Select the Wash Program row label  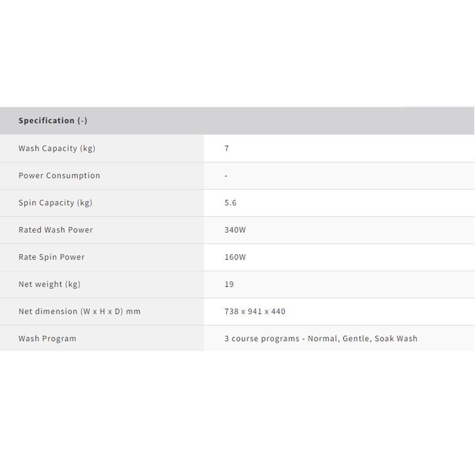47,339
